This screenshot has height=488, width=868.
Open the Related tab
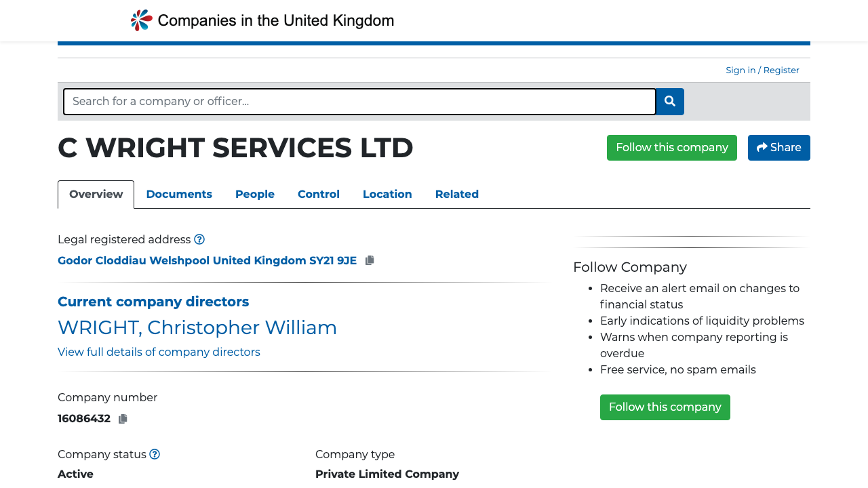457,195
